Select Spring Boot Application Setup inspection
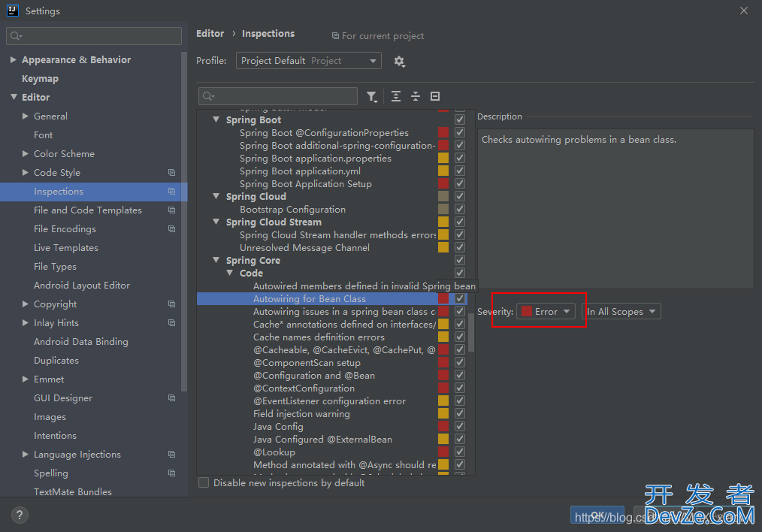Image resolution: width=762 pixels, height=532 pixels. coord(306,183)
